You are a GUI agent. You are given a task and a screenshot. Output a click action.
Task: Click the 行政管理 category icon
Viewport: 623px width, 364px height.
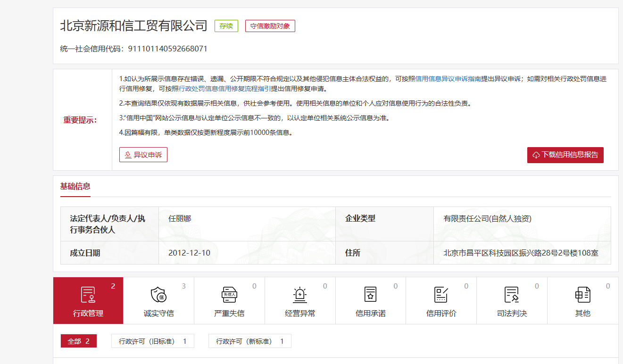pyautogui.click(x=88, y=295)
